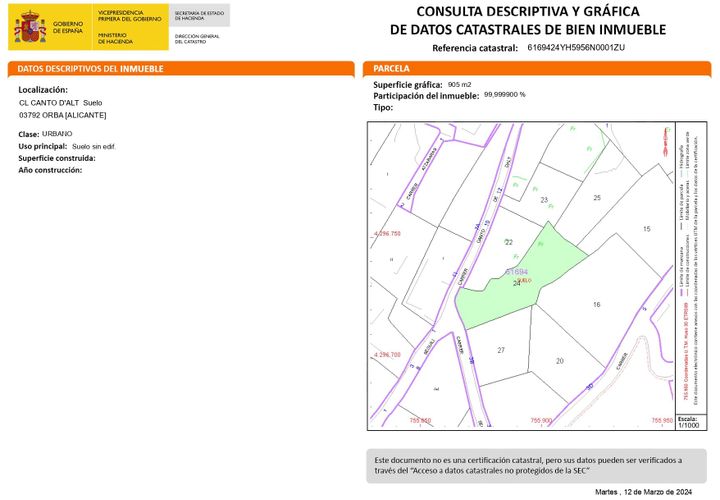Click the north arrow compass on the map
720x500 pixels.
665,142
